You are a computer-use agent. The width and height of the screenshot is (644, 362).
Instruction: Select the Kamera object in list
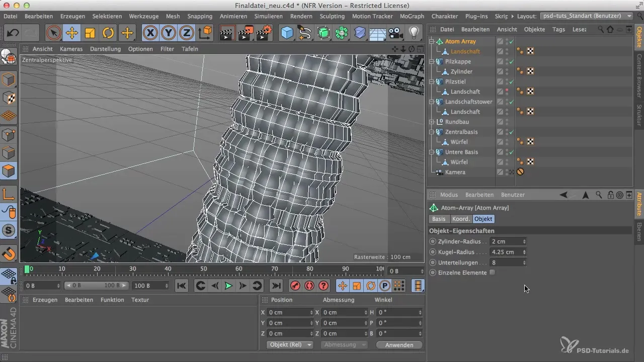pos(455,172)
